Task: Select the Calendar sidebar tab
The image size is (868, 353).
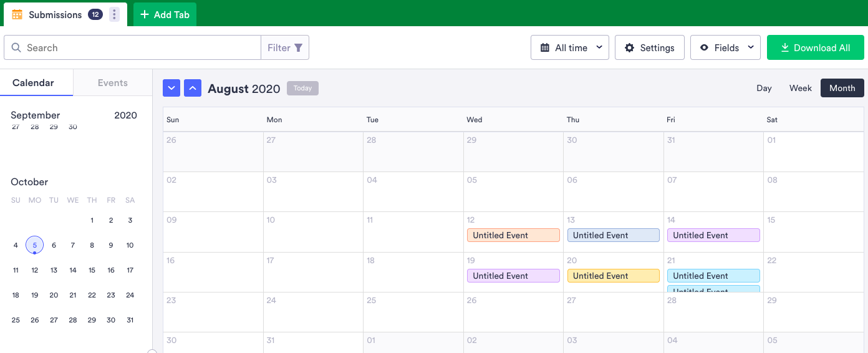Action: 33,83
